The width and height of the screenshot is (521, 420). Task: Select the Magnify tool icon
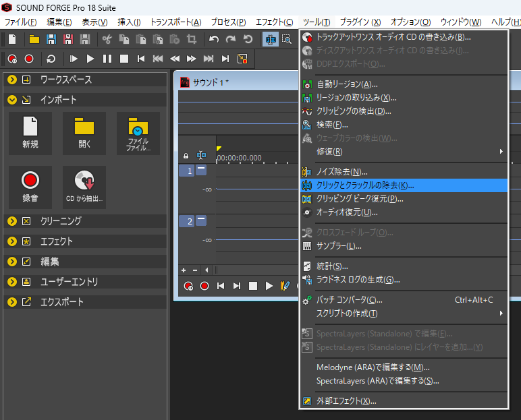point(286,39)
